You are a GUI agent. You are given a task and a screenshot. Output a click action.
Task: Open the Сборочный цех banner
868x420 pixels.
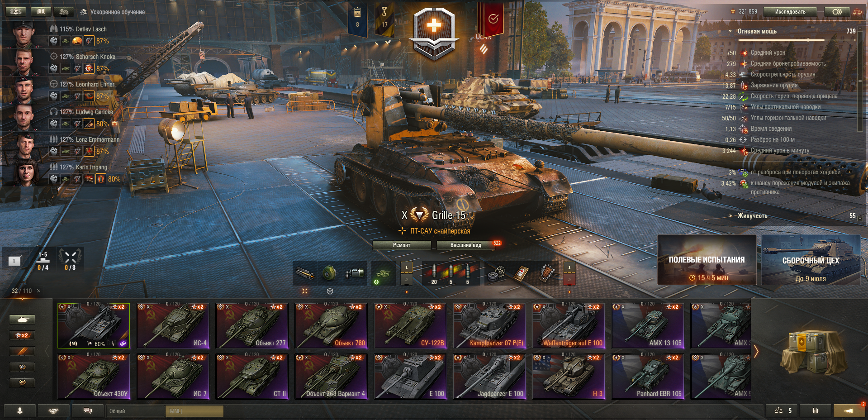[811, 260]
